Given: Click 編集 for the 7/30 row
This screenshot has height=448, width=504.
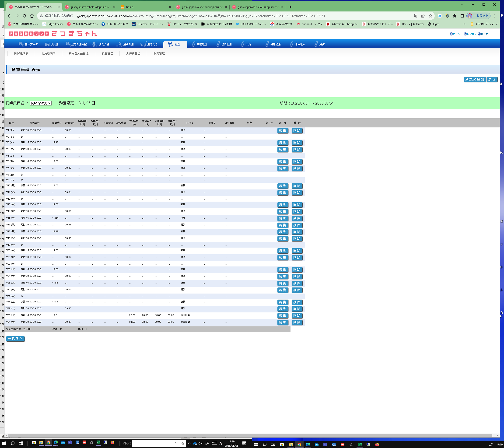Looking at the screenshot, I should (x=282, y=316).
